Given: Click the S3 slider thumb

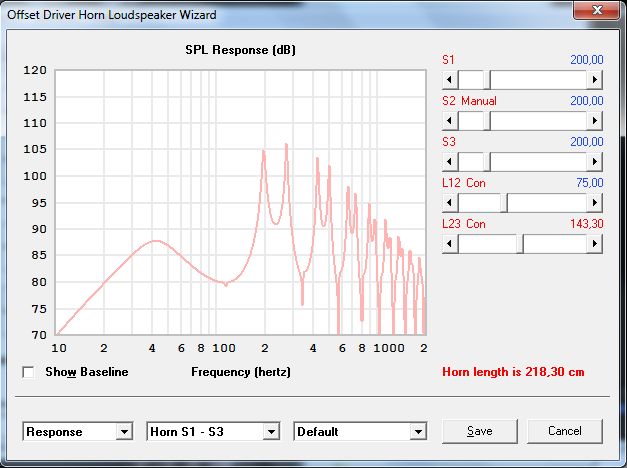Looking at the screenshot, I should click(x=487, y=162).
